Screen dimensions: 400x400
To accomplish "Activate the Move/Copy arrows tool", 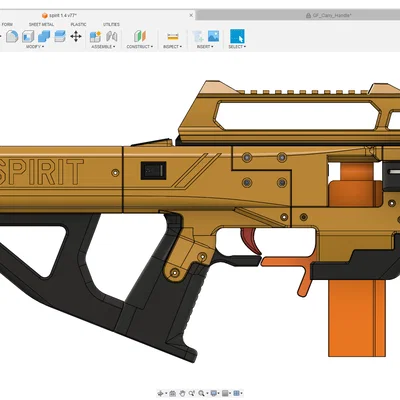I will click(76, 36).
